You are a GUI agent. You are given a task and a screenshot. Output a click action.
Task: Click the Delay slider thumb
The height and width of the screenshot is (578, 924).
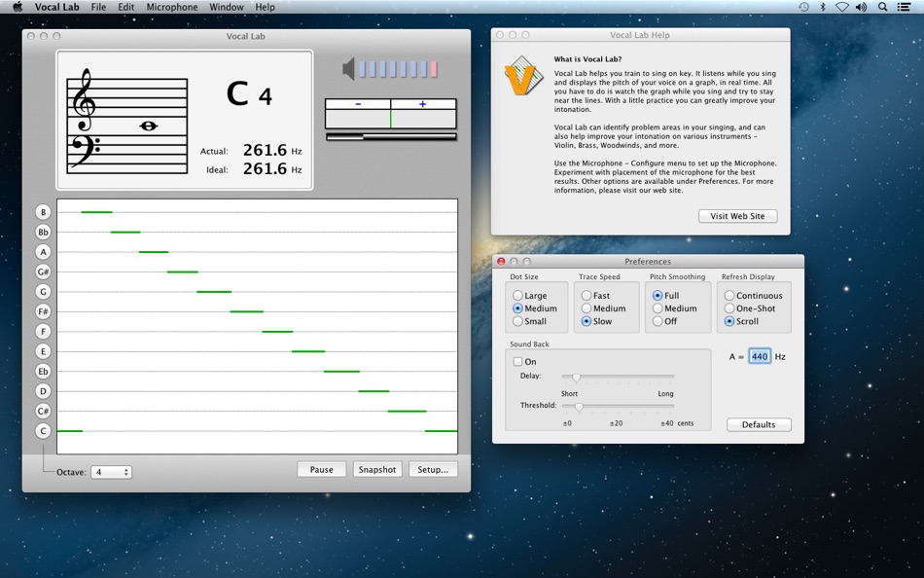pyautogui.click(x=576, y=378)
